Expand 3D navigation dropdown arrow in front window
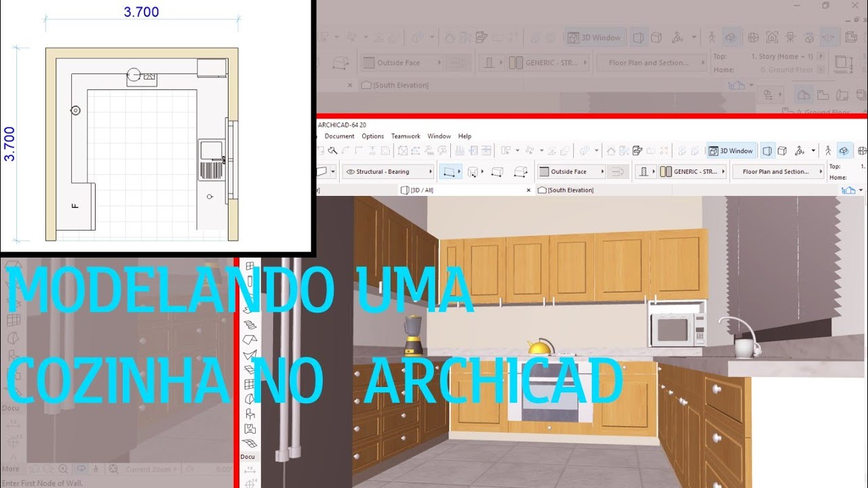Screen dimensions: 868x488 tap(813, 150)
